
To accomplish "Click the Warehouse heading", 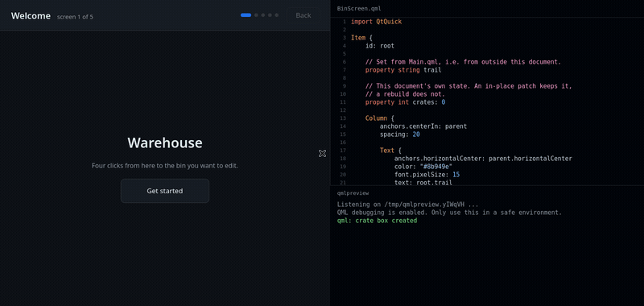I will click(x=165, y=143).
